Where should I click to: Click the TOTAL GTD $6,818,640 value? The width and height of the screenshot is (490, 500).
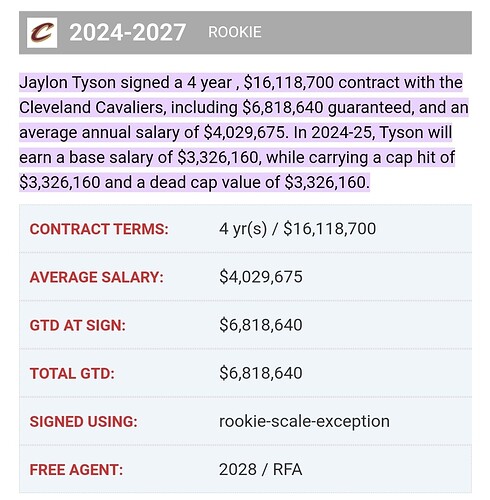261,373
